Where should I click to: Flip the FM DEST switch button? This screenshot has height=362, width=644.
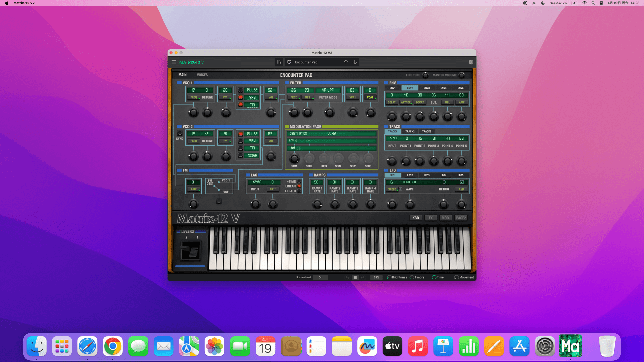pyautogui.click(x=219, y=201)
